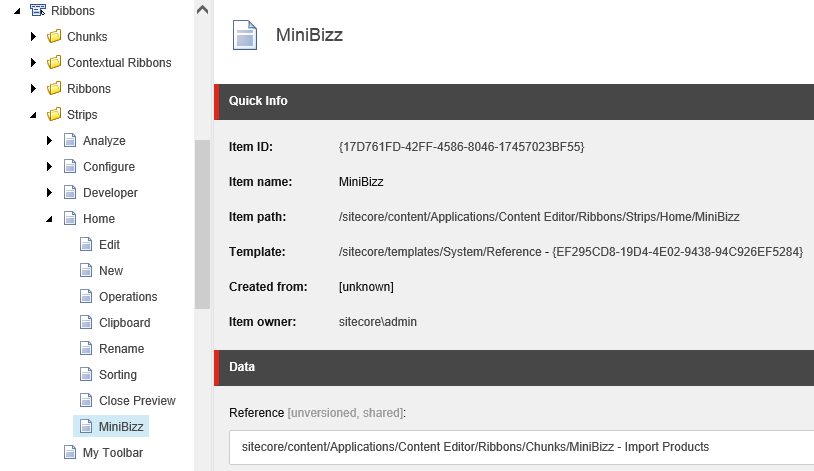Viewport: 814px width, 471px height.
Task: Click the MiniBizz document icon in tree
Action: click(x=86, y=426)
